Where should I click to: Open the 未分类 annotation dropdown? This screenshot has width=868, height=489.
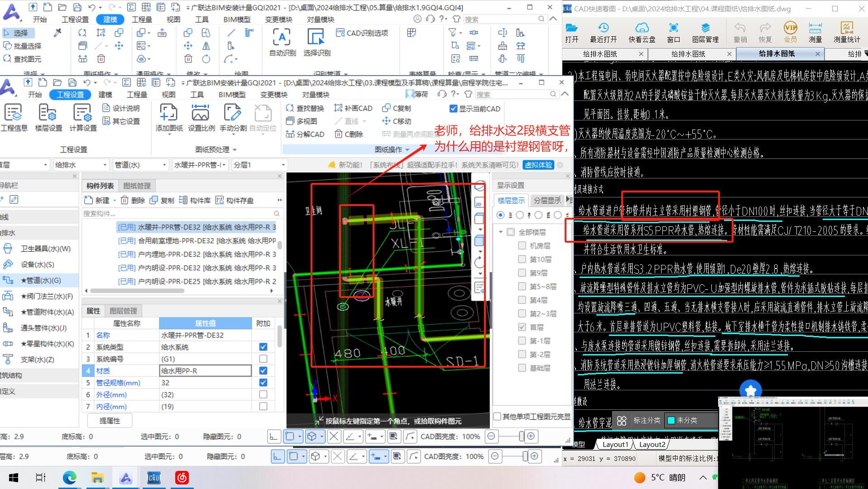pos(691,420)
